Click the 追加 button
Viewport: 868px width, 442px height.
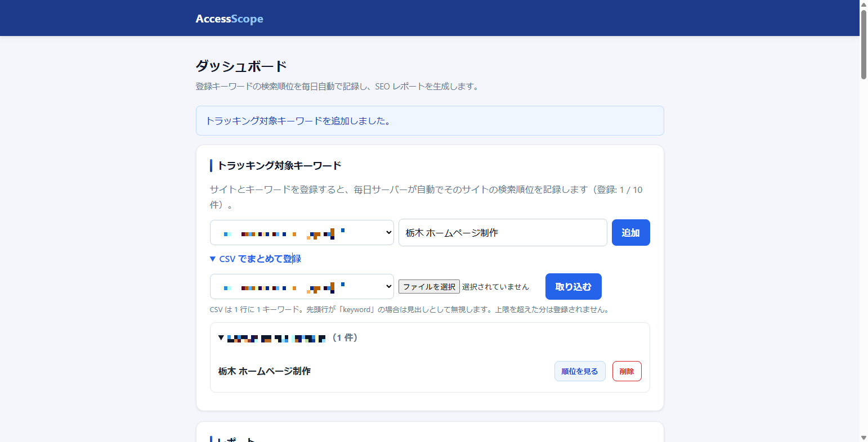[630, 232]
